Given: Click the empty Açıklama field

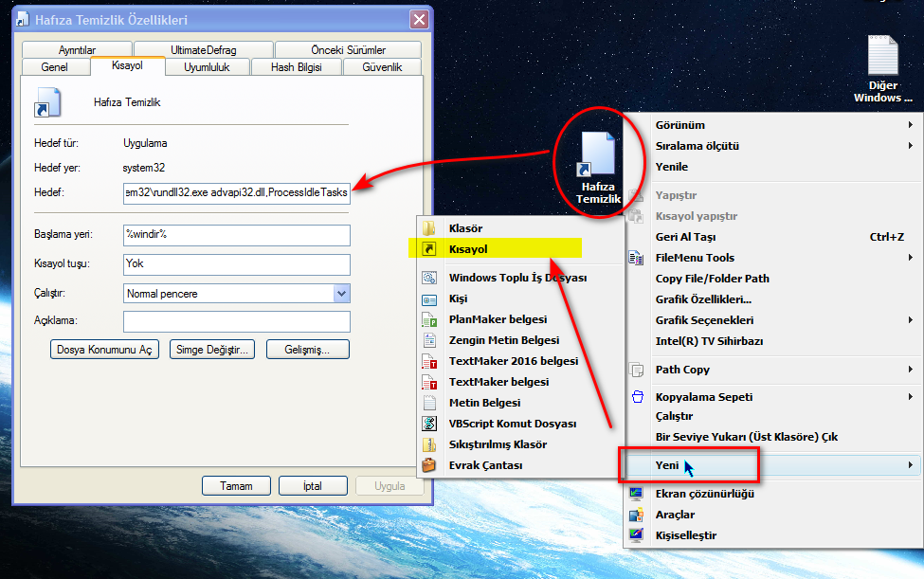Looking at the screenshot, I should click(x=237, y=321).
